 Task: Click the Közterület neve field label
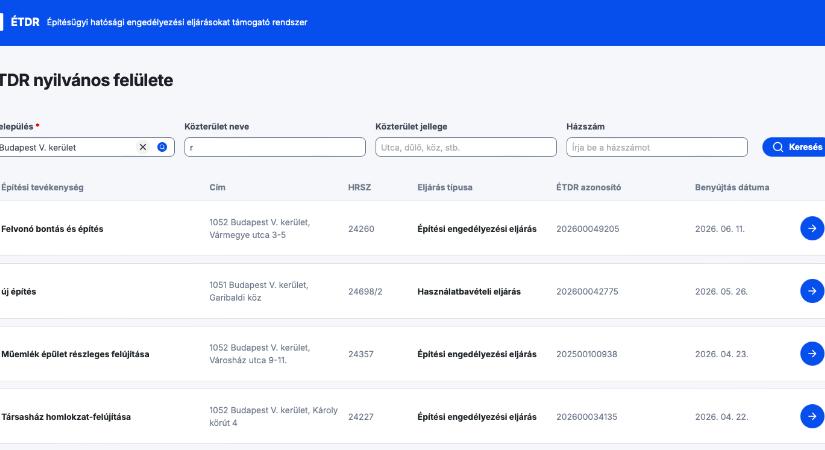coord(217,126)
